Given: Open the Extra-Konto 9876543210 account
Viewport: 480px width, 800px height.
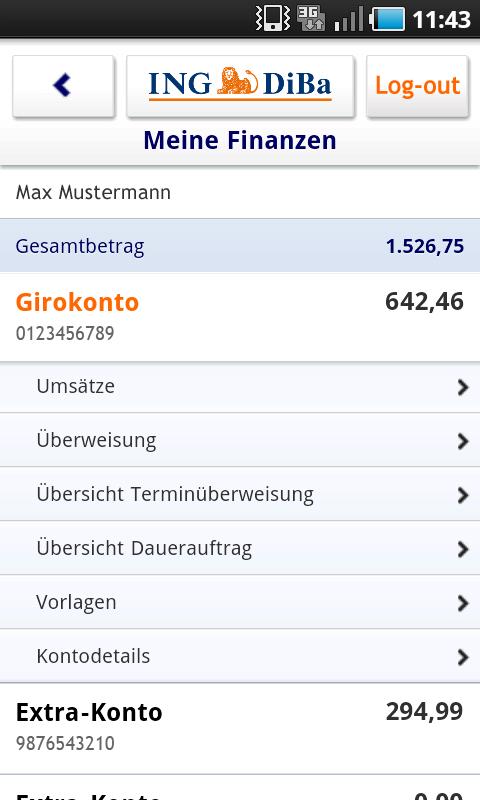Looking at the screenshot, I should point(240,729).
